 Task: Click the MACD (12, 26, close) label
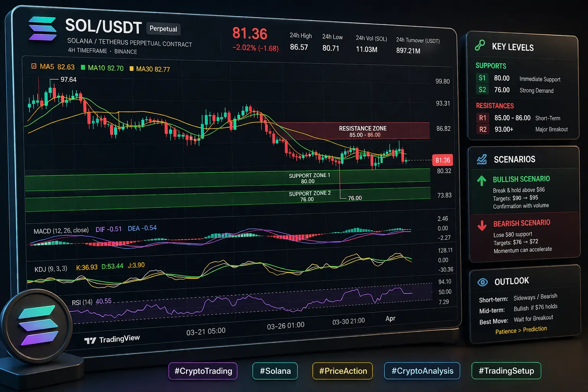pos(61,231)
